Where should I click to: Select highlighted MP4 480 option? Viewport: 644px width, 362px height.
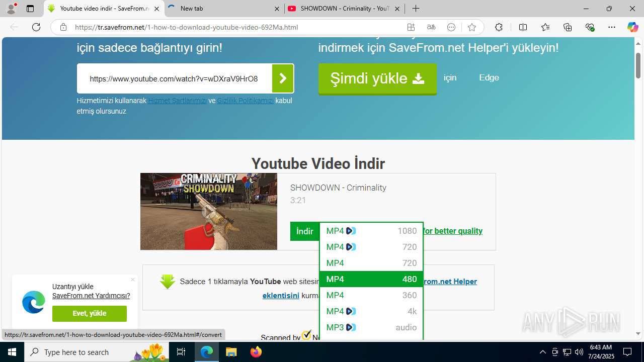[371, 279]
